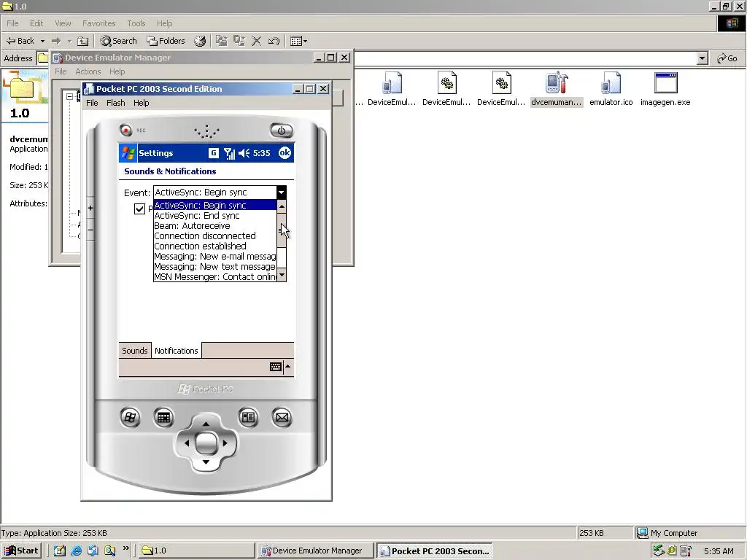Viewport: 747px width, 560px height.
Task: Click the D-pad down arrow
Action: point(206,462)
